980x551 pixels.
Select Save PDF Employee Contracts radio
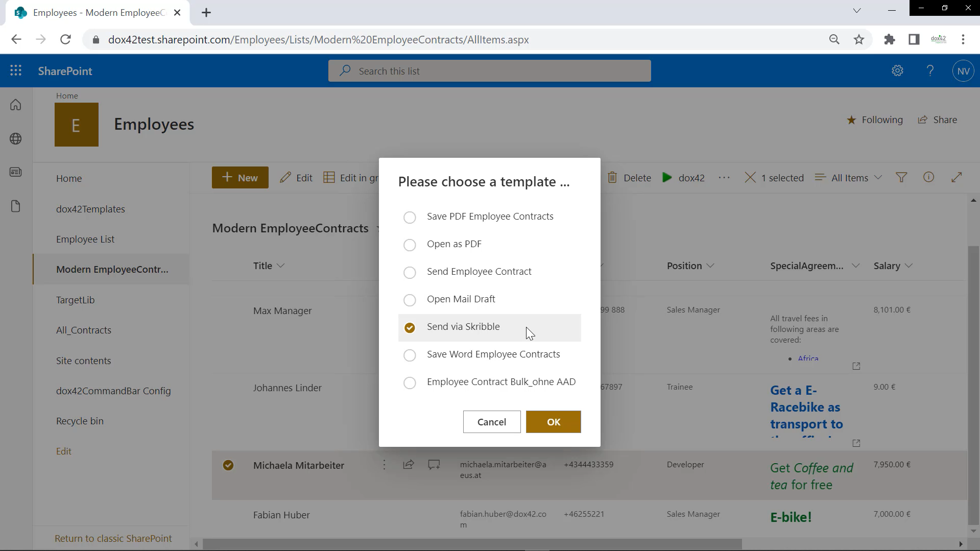tap(410, 217)
